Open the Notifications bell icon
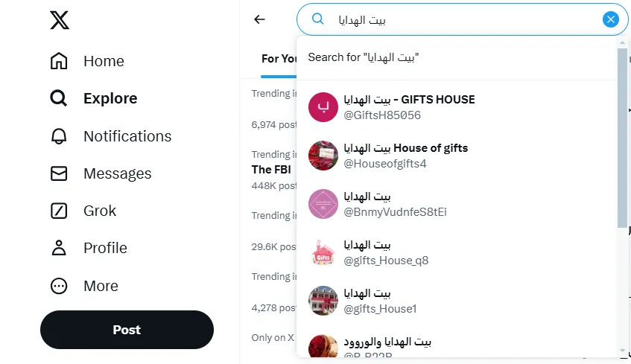The height and width of the screenshot is (364, 631). 59,136
